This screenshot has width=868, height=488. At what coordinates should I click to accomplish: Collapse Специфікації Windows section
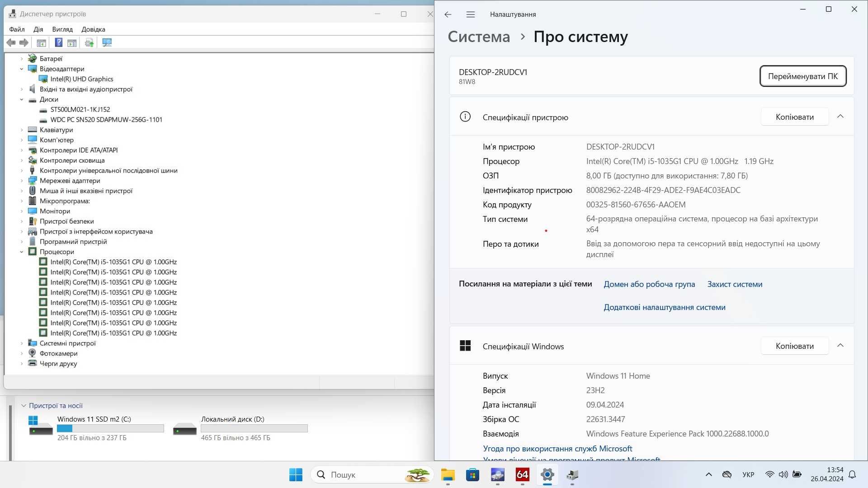(x=840, y=346)
